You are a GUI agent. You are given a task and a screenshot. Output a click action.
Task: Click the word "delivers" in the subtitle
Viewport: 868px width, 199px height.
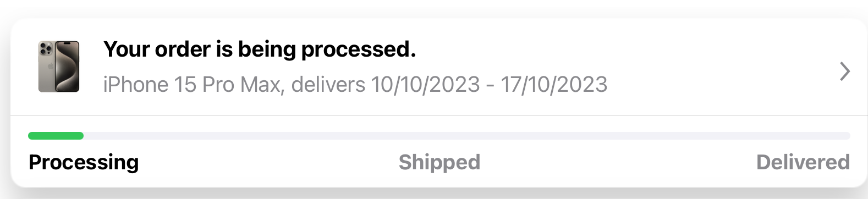click(328, 85)
